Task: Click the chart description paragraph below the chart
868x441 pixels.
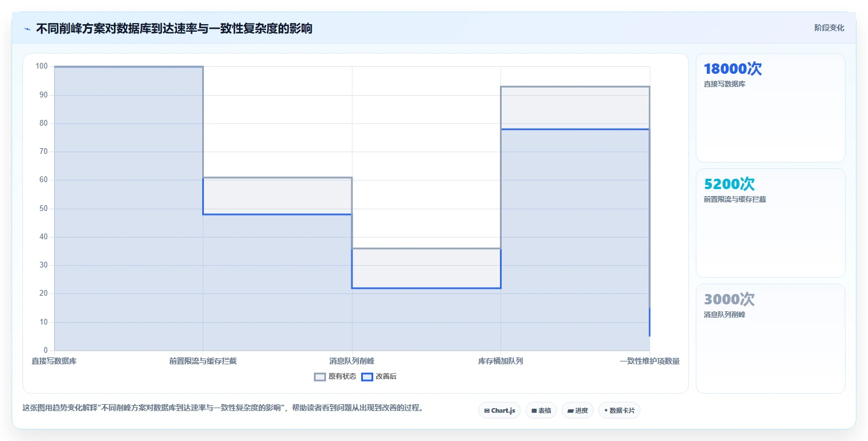Action: pyautogui.click(x=223, y=408)
